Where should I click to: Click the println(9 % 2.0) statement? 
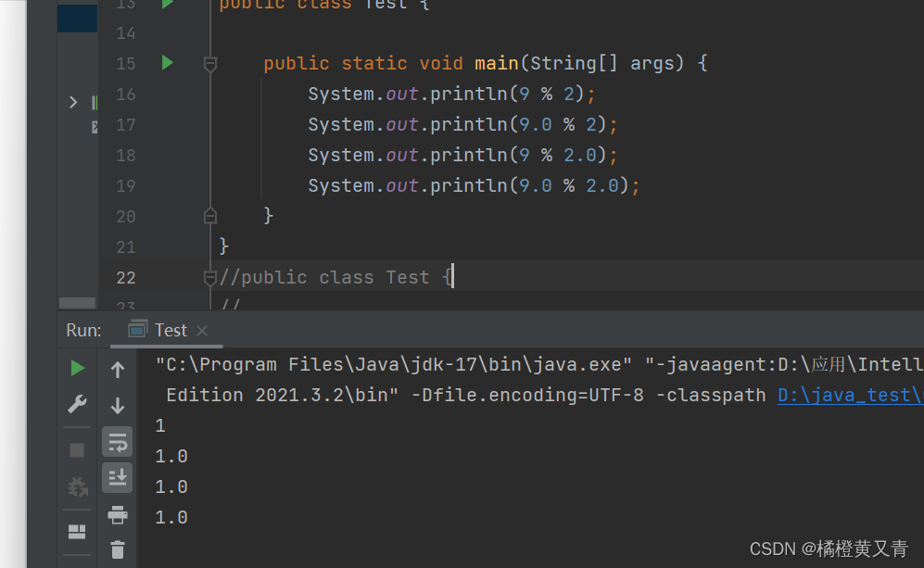pyautogui.click(x=463, y=155)
